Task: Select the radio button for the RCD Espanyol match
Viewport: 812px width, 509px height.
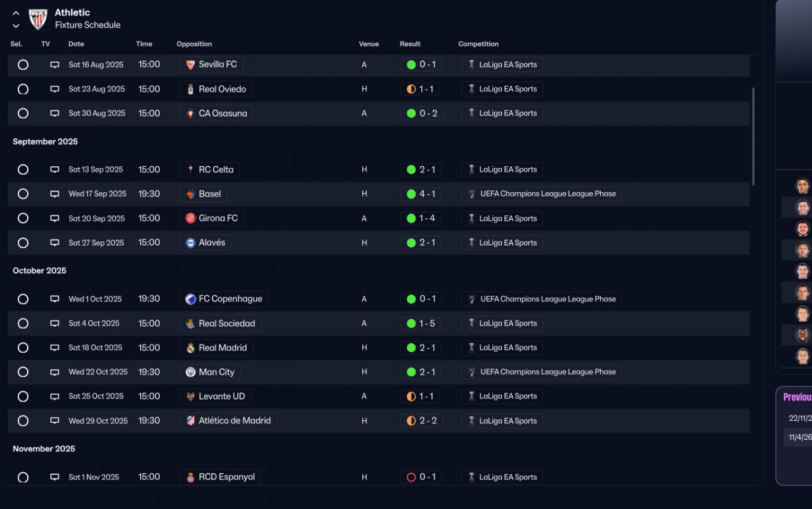Action: coord(23,477)
